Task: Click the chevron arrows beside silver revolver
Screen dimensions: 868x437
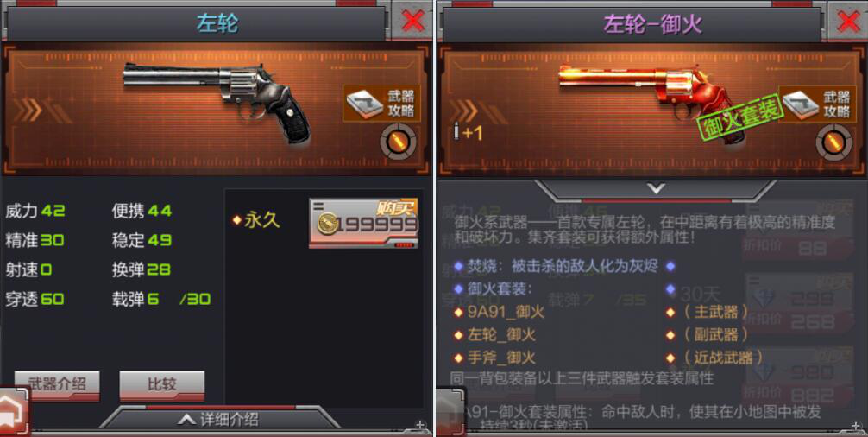Action: 28,111
